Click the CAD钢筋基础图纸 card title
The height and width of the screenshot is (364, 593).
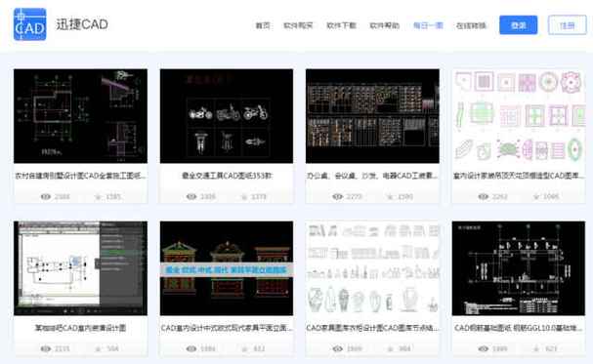(x=519, y=328)
